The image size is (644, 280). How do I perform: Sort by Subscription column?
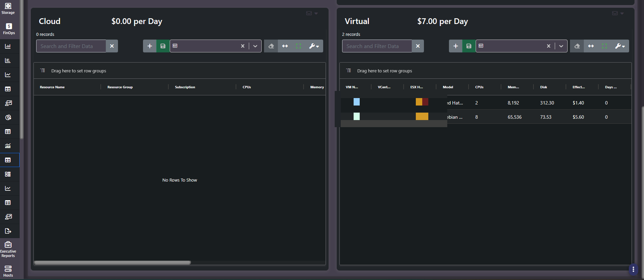tap(185, 87)
